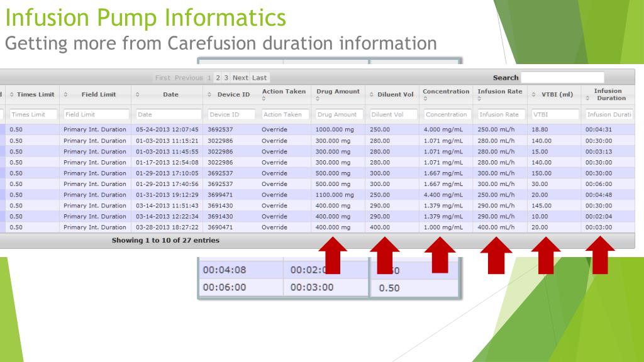Click the Diluent Vol filter field

394,114
